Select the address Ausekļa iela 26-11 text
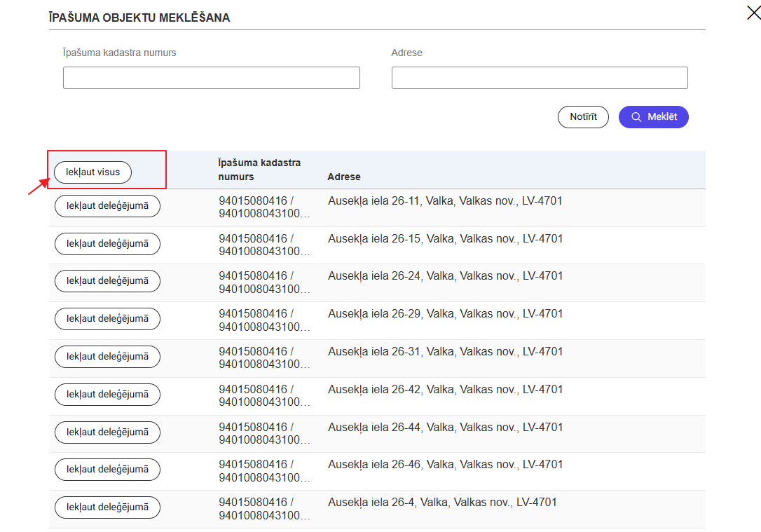The width and height of the screenshot is (761, 532). [x=444, y=201]
